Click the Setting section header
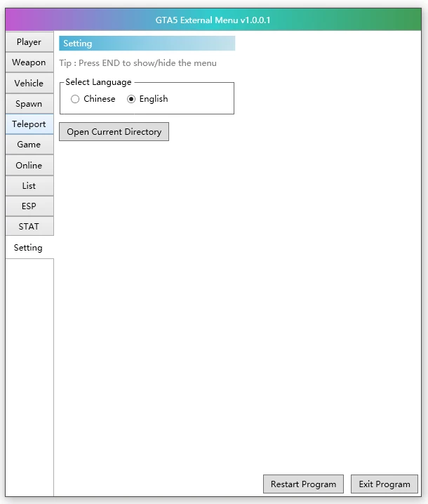The height and width of the screenshot is (504, 428). (x=147, y=44)
